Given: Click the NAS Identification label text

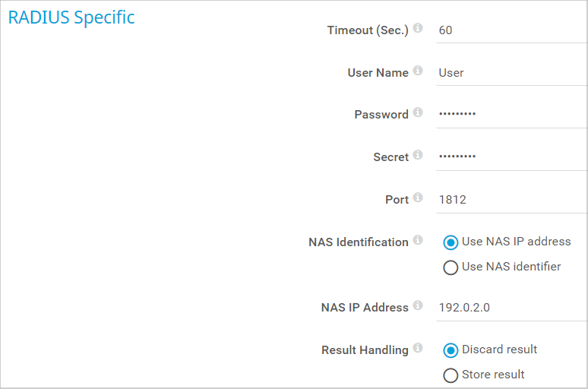Looking at the screenshot, I should 358,242.
